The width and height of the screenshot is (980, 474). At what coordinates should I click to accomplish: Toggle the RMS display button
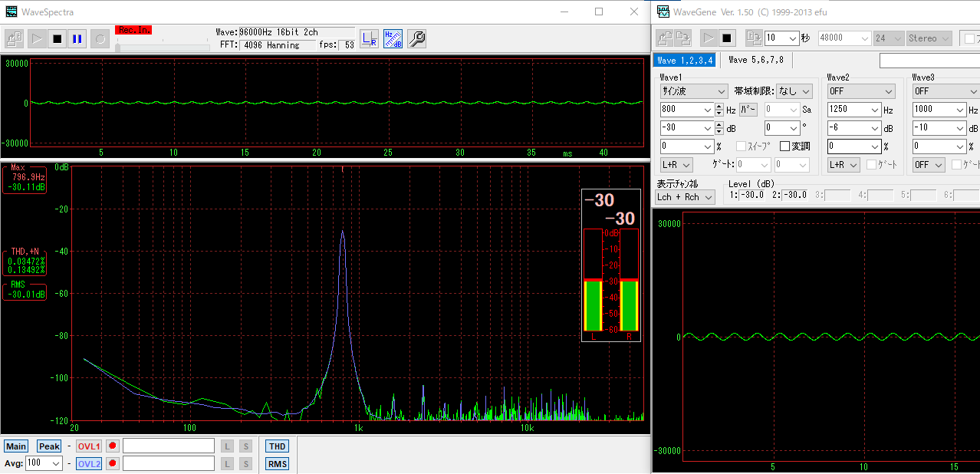(x=277, y=463)
